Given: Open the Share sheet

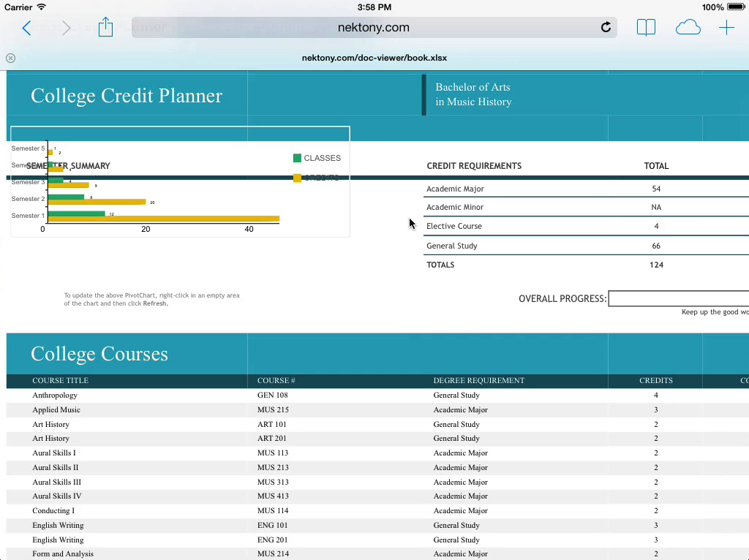Looking at the screenshot, I should [105, 26].
